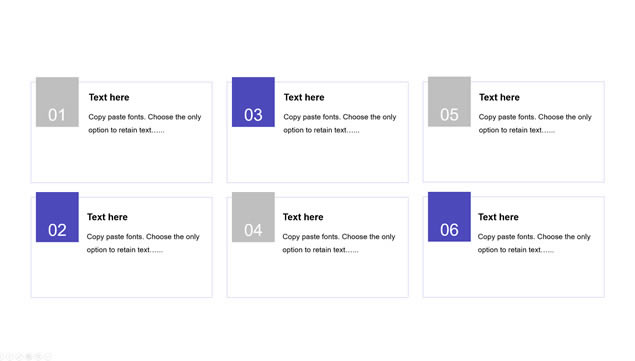This screenshot has width=635, height=361.
Task: Click the body paragraph in card 03
Action: pos(340,123)
